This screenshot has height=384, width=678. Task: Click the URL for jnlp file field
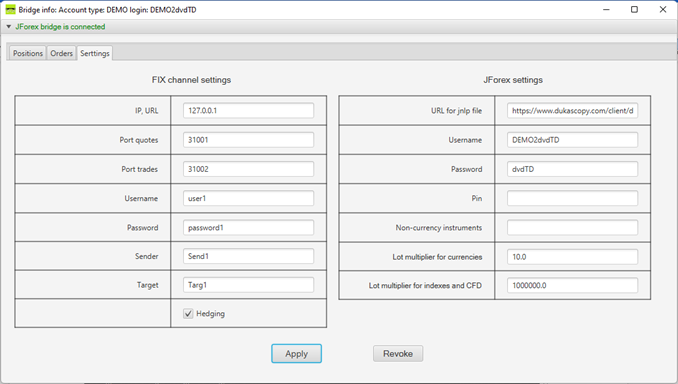pyautogui.click(x=572, y=111)
